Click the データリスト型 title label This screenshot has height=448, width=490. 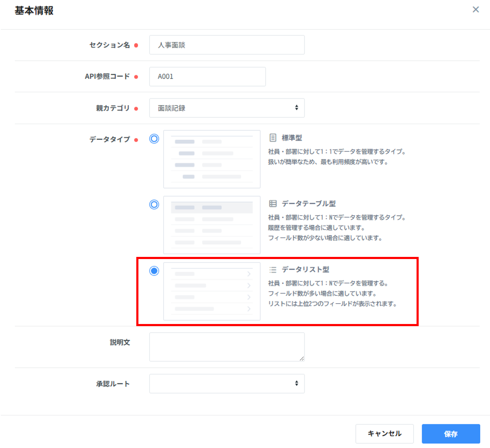(x=305, y=270)
